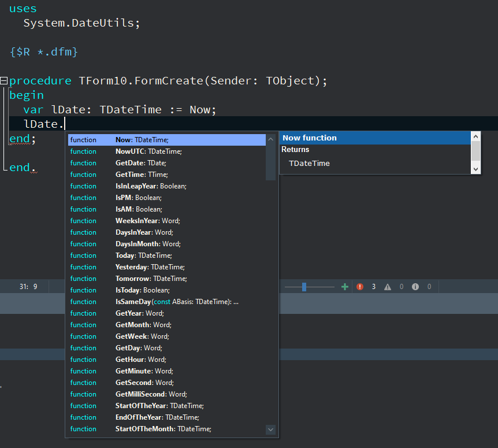Click the scrollbar thumb in the help panel
The height and width of the screenshot is (448, 498).
click(x=475, y=151)
